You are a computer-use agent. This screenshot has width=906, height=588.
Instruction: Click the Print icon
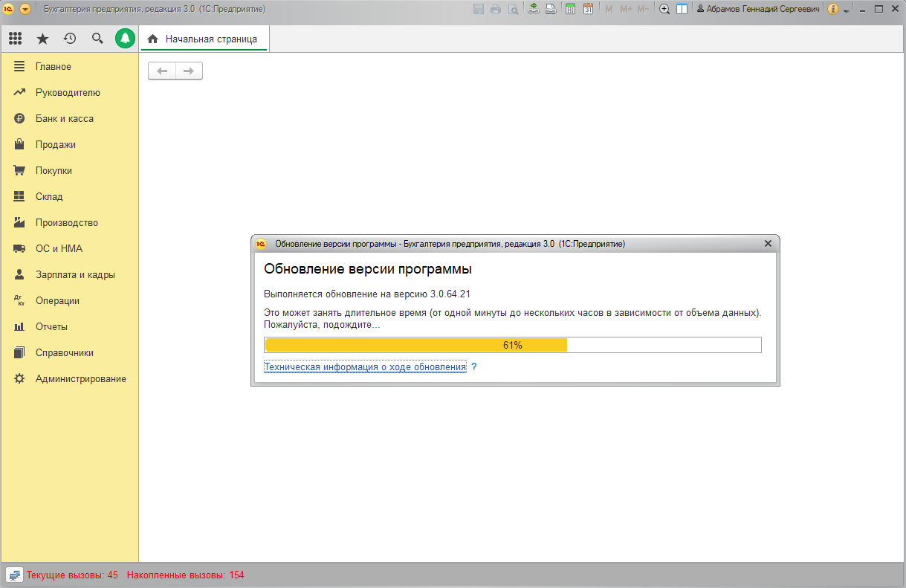click(496, 9)
